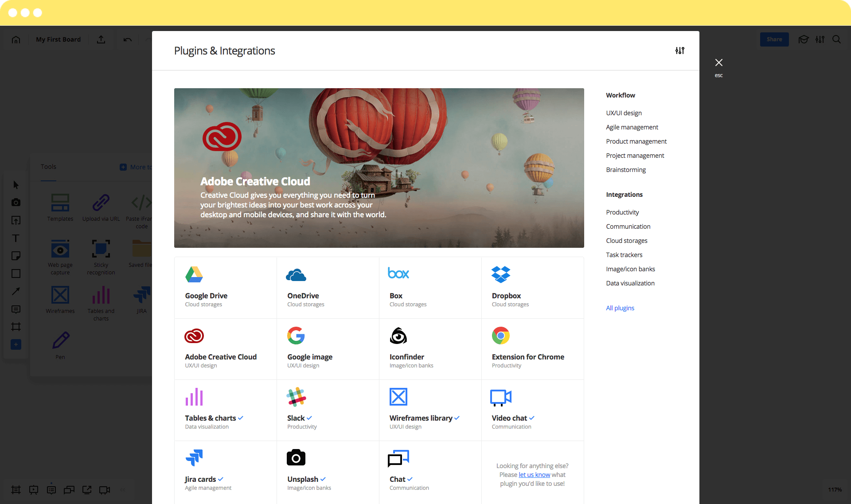Select the Chat plugin icon

[x=398, y=458]
